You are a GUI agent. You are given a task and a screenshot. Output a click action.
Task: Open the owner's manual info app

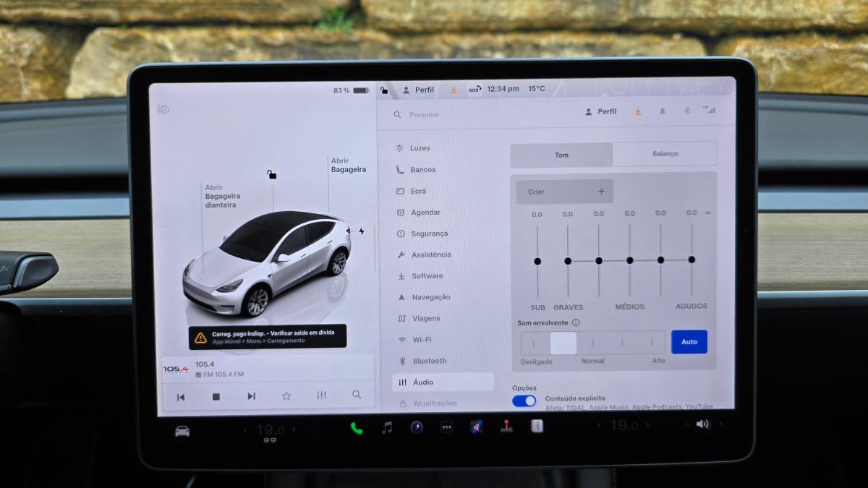coord(536,426)
